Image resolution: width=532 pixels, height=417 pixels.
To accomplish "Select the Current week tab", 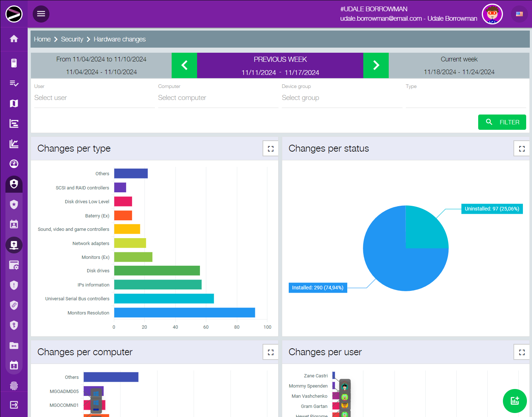I will 459,65.
